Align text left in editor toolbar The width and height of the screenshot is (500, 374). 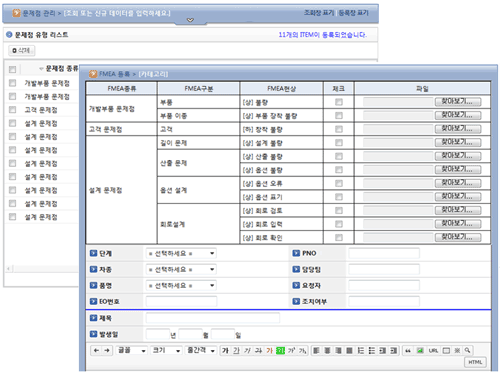316,350
